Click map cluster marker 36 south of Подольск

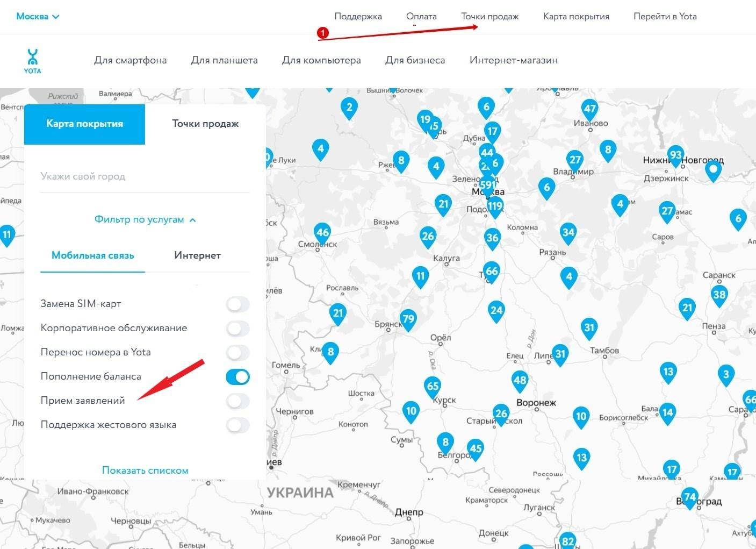click(492, 239)
